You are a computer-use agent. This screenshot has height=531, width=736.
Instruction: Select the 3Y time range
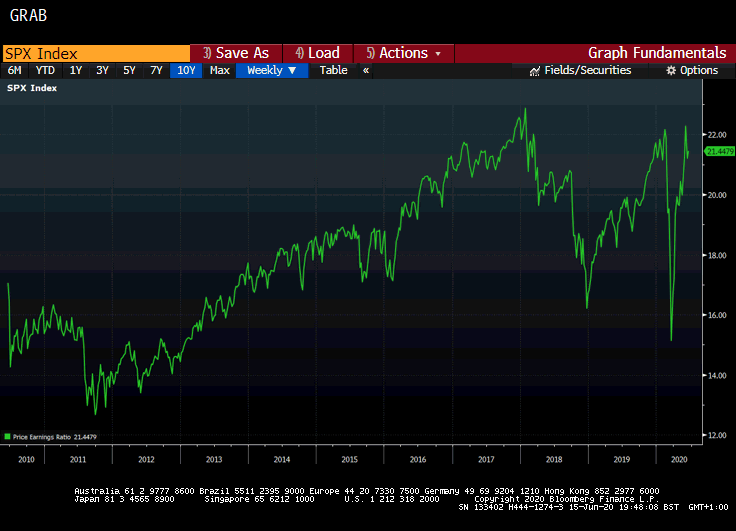click(x=102, y=70)
